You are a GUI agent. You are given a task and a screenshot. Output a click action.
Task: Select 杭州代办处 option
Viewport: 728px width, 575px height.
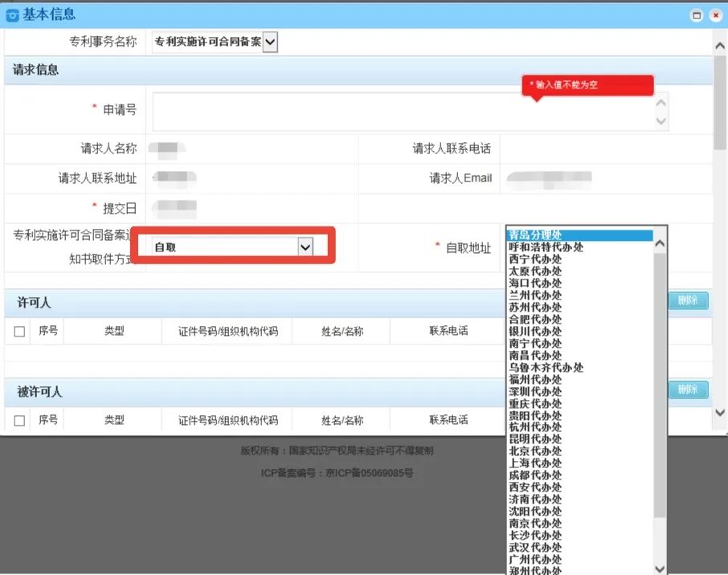coord(580,427)
